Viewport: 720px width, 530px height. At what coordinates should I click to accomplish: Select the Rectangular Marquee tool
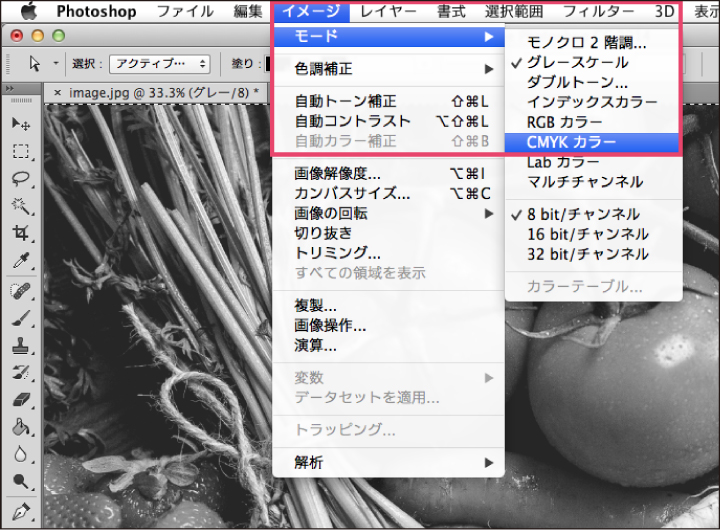(x=21, y=151)
